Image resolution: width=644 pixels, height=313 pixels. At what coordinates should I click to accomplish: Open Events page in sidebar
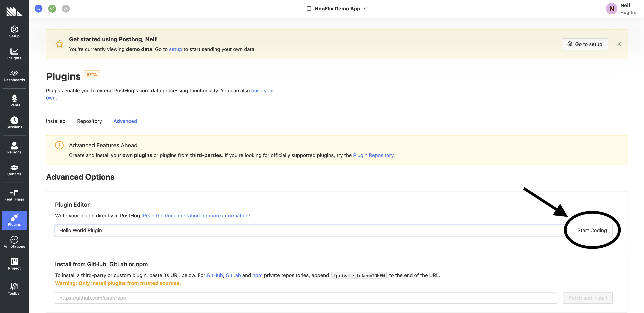pos(14,101)
